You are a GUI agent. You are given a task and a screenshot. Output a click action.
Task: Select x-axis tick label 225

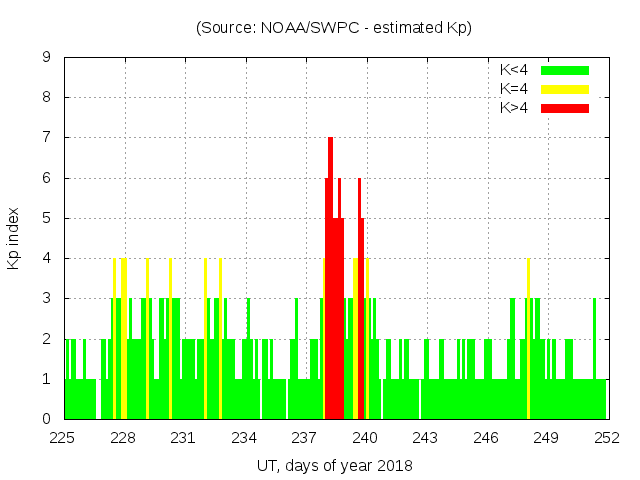[x=63, y=438]
